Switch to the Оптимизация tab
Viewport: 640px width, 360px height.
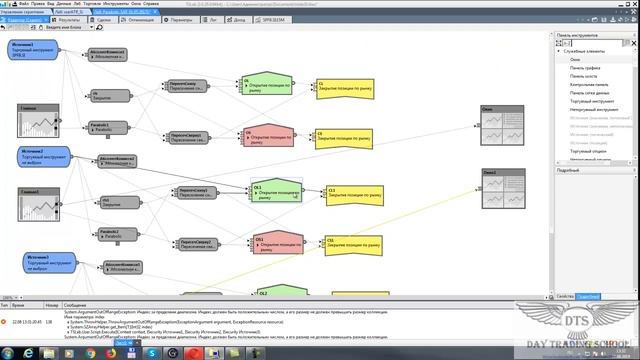click(139, 20)
